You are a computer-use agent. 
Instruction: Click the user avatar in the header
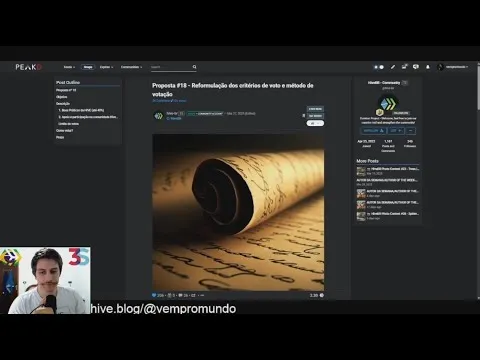coord(440,67)
